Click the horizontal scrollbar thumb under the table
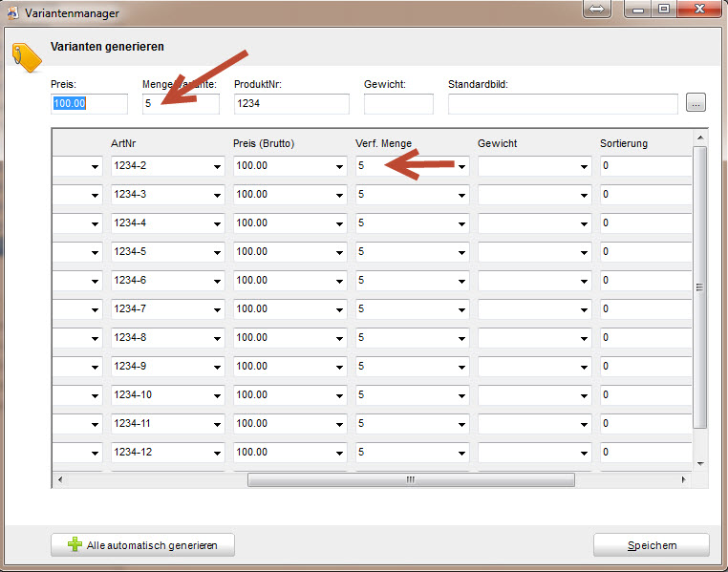This screenshot has height=572, width=728. [411, 479]
